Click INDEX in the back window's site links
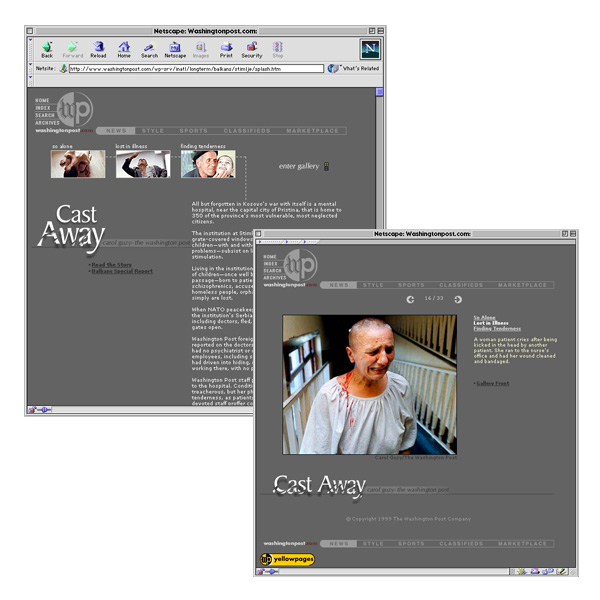Screen dimensions: 600x600 click(x=43, y=108)
